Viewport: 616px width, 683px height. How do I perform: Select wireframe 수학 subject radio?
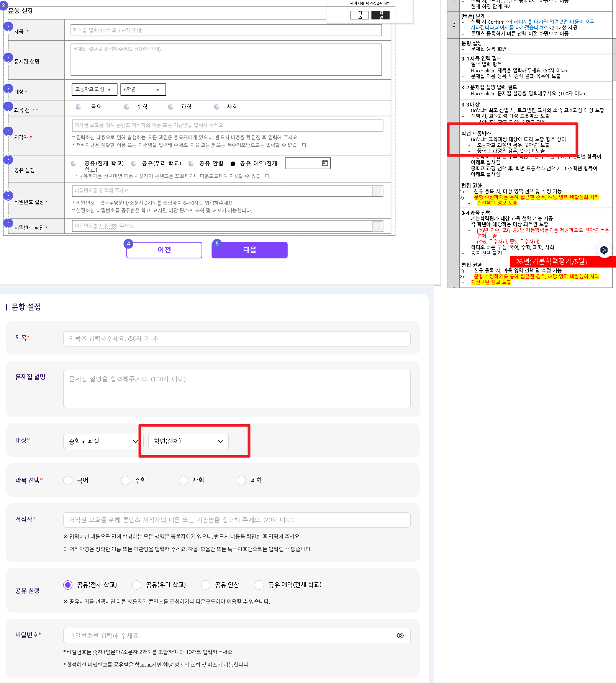click(127, 107)
